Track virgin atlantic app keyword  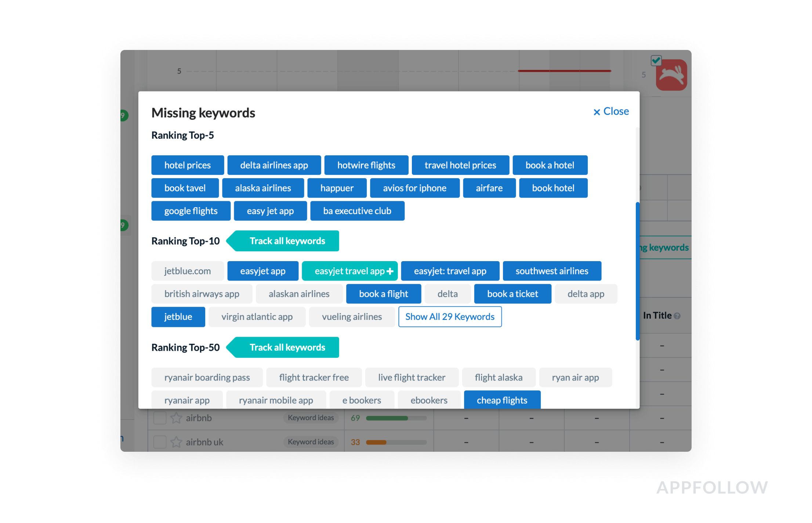257,317
